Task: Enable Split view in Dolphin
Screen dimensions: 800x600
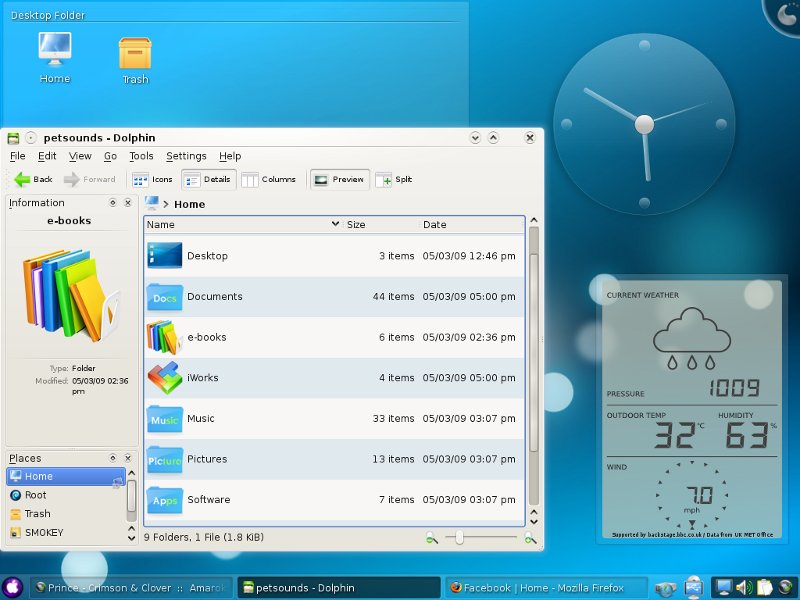Action: [394, 180]
